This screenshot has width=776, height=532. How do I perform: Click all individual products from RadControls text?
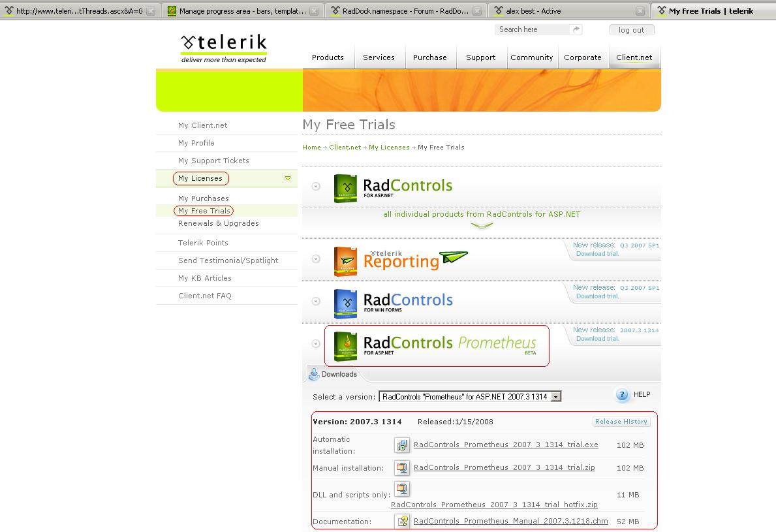pyautogui.click(x=482, y=214)
